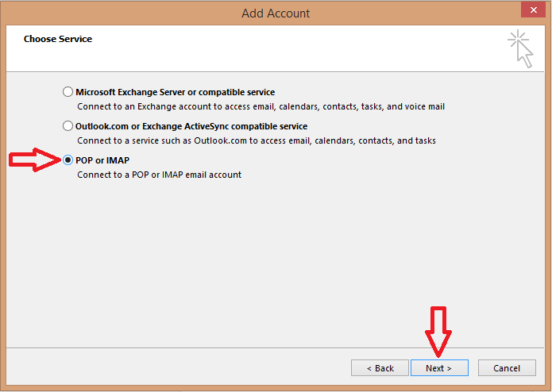Image resolution: width=552 pixels, height=392 pixels.
Task: Click the cursor sparkle icon in the header
Action: point(520,49)
